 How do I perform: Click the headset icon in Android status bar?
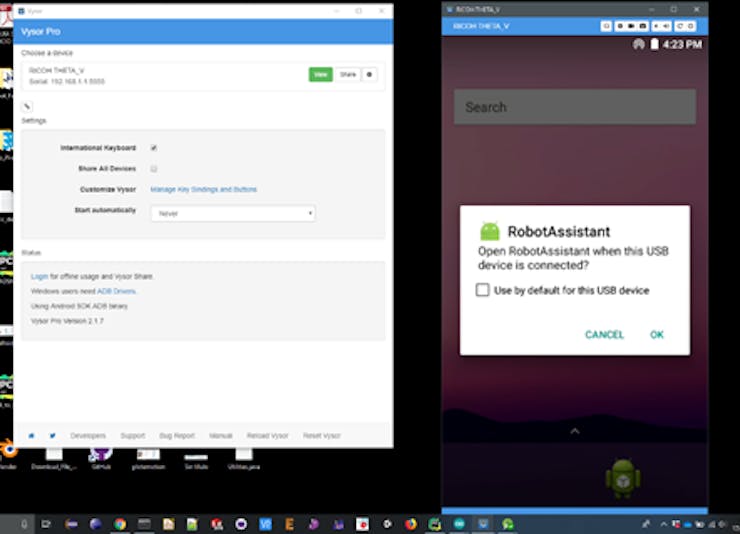pos(639,44)
